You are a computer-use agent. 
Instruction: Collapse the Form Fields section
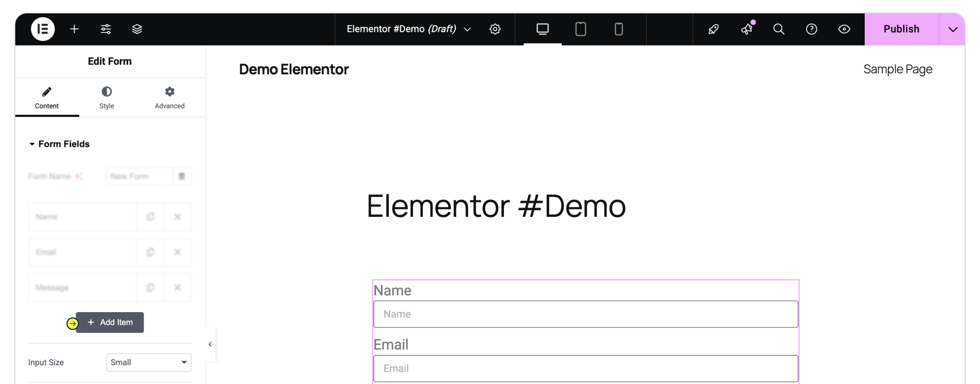59,144
